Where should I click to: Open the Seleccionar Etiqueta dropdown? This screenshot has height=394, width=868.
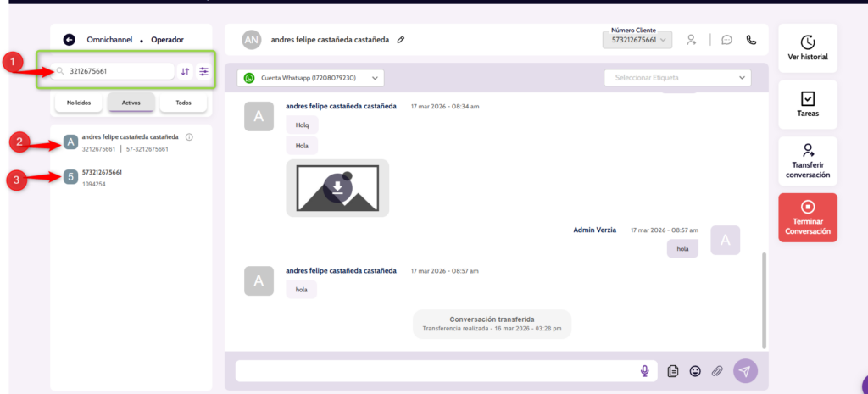(677, 78)
